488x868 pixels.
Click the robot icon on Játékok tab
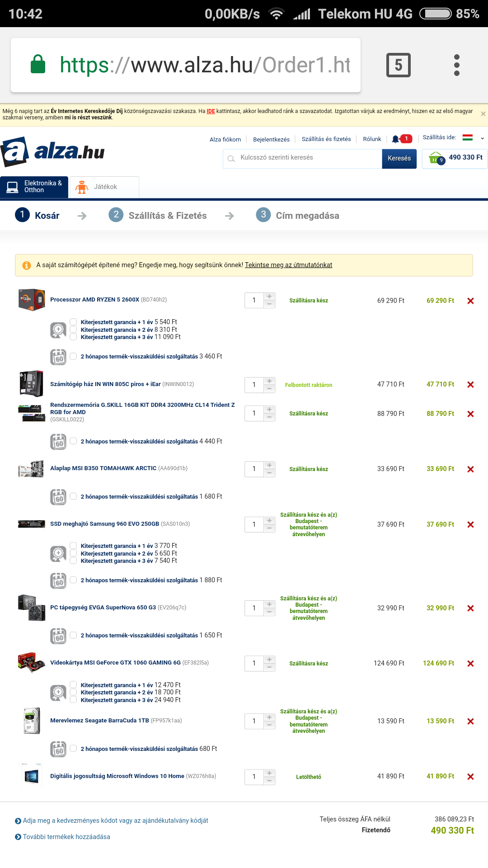(x=82, y=187)
